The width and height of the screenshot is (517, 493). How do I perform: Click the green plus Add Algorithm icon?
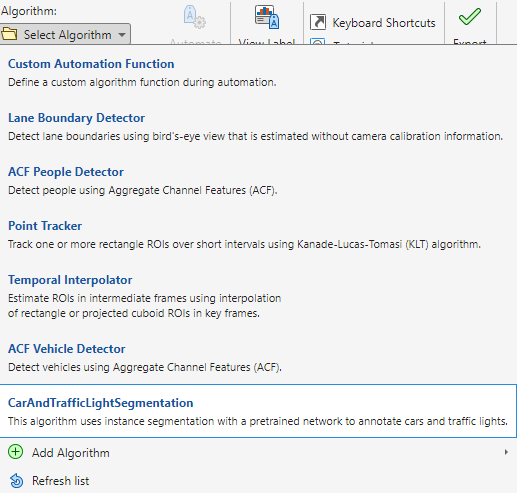tap(15, 452)
